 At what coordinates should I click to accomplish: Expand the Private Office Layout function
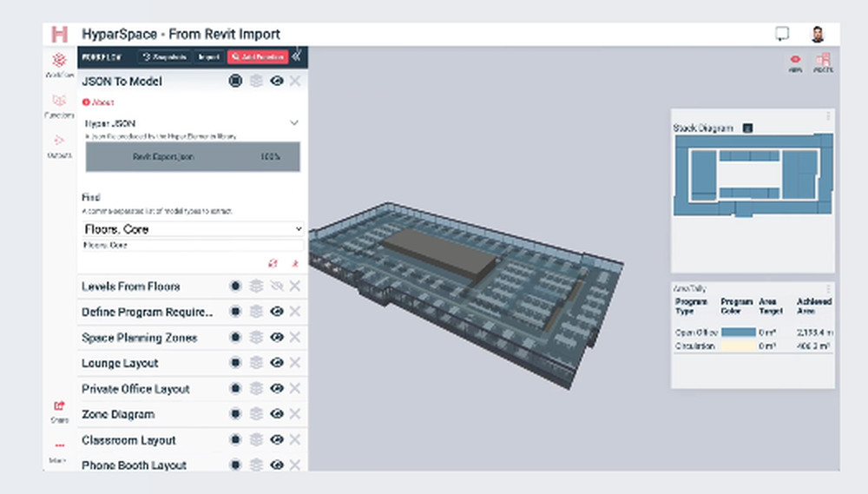click(x=135, y=389)
